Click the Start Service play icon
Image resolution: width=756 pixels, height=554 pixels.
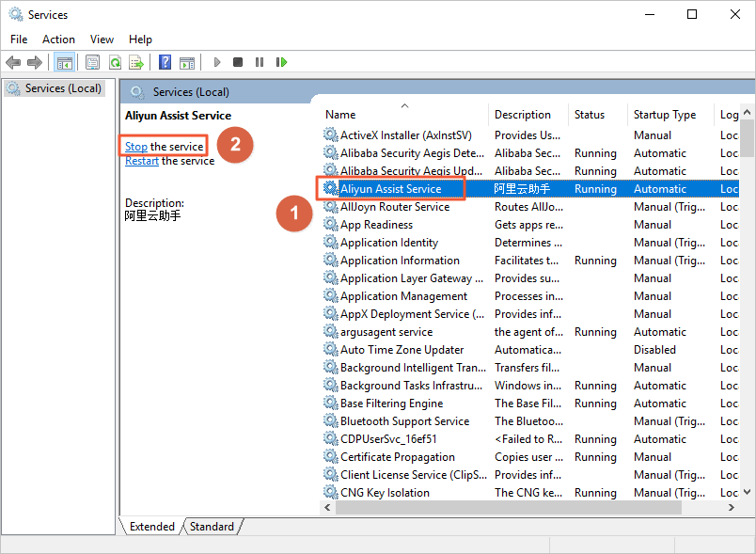[x=217, y=62]
